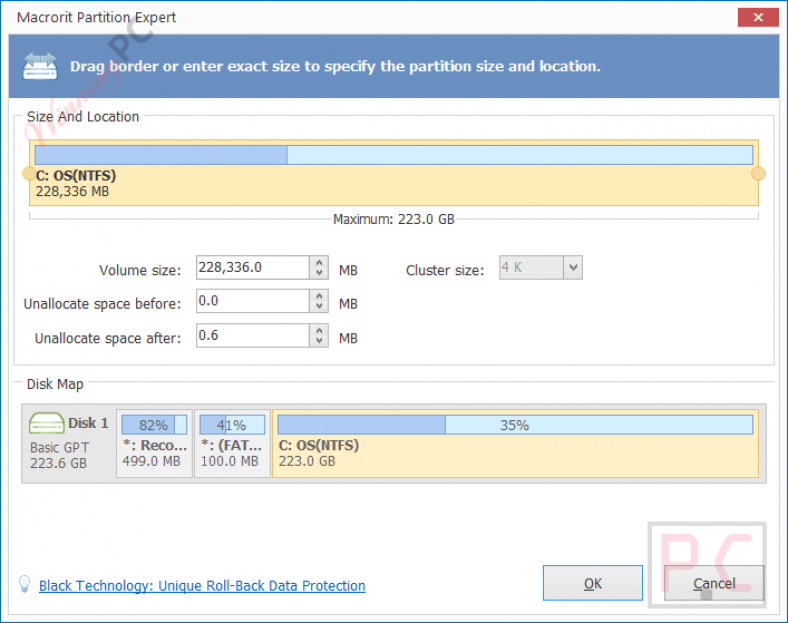This screenshot has height=623, width=788.
Task: Open the Cluster size dropdown
Action: click(573, 267)
